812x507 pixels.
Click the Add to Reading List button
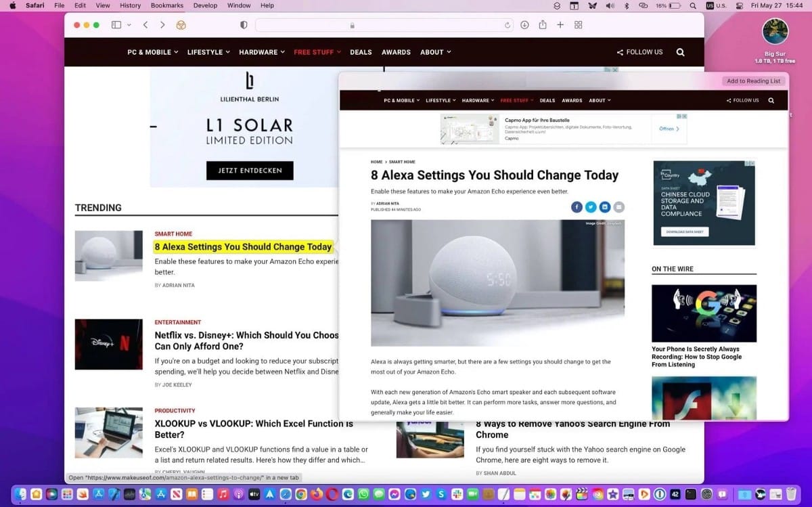tap(753, 81)
